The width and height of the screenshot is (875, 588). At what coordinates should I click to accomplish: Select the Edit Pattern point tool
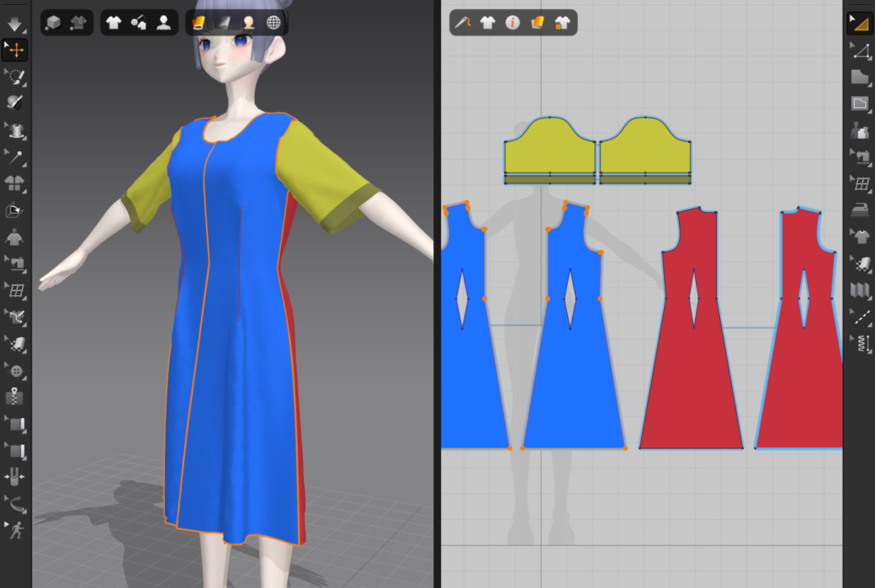coord(860,50)
